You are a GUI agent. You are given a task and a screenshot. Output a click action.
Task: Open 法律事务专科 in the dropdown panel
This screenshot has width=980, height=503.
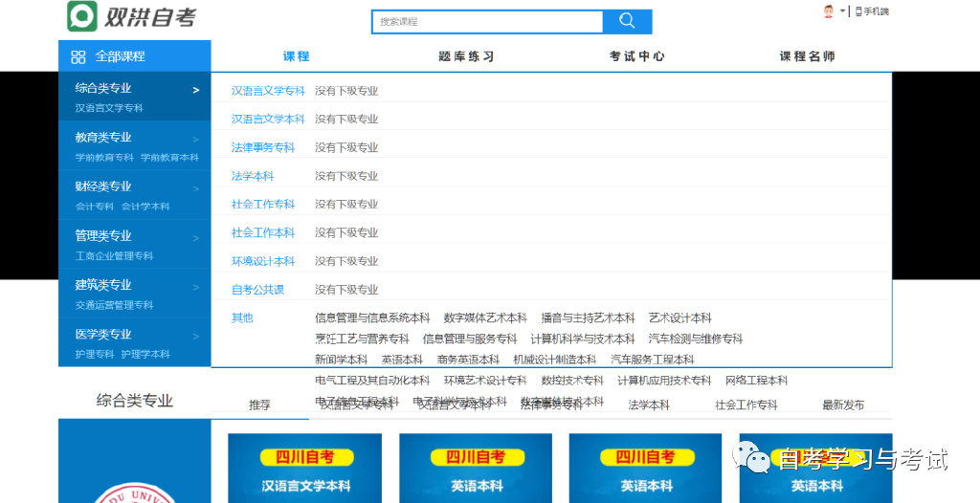tap(263, 147)
